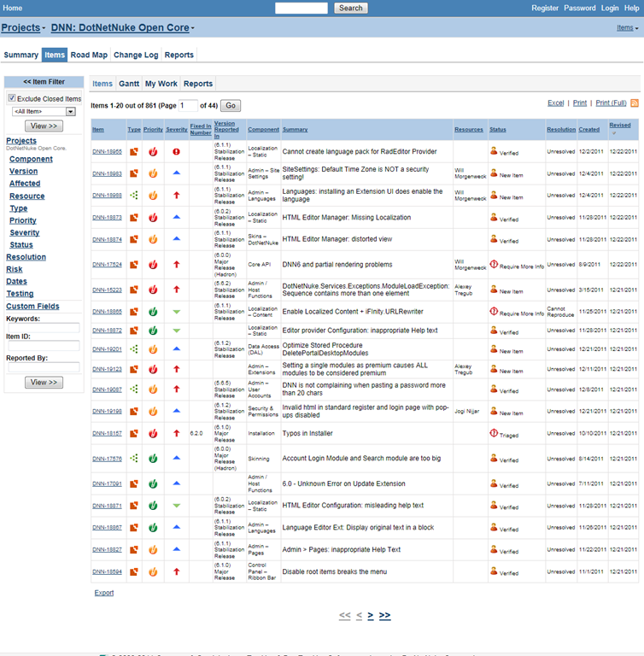This screenshot has height=656, width=644.
Task: Click orange priority icon for DNN-18827
Action: (x=153, y=550)
